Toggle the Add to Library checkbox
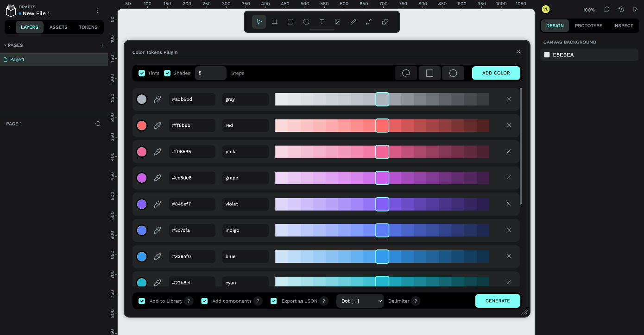 (142, 301)
